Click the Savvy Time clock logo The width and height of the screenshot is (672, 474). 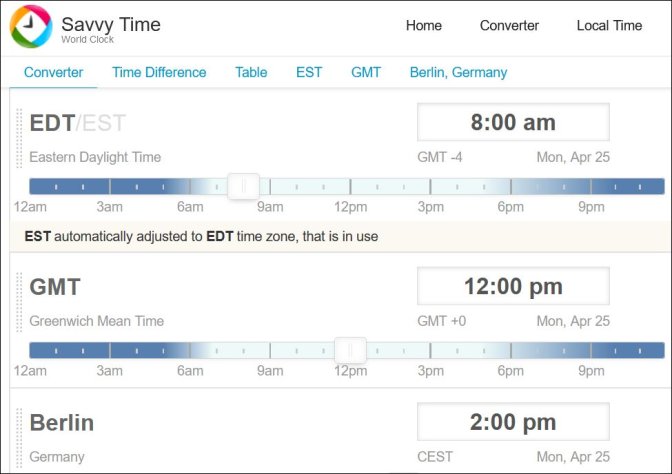click(31, 26)
